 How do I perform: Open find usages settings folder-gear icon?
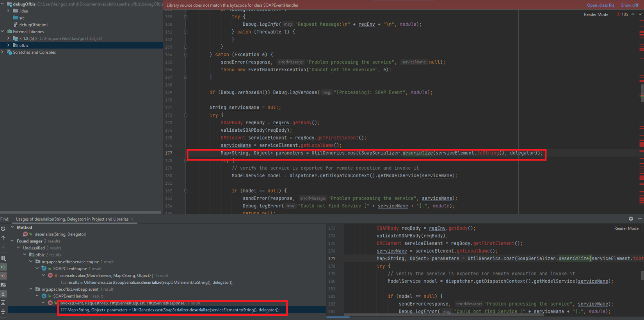pos(3,285)
